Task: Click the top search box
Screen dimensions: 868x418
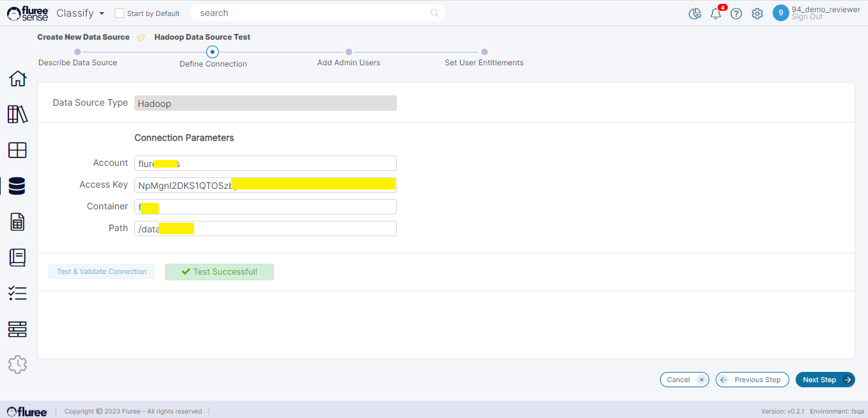Action: tap(314, 13)
